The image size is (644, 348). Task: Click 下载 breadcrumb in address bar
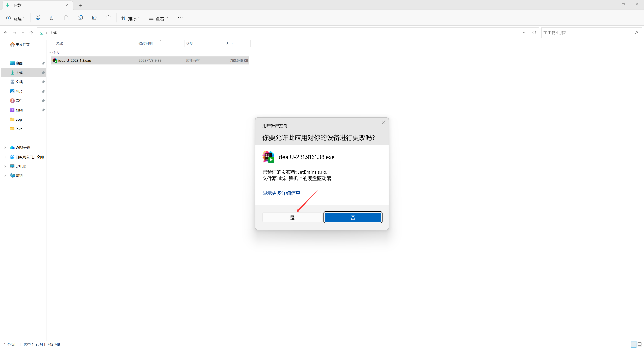53,33
